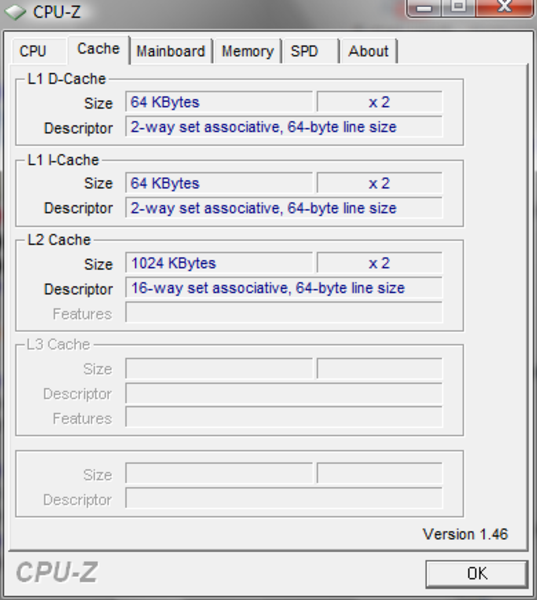Screen dimensions: 537x600
Task: Open the Memory tab
Action: [248, 51]
